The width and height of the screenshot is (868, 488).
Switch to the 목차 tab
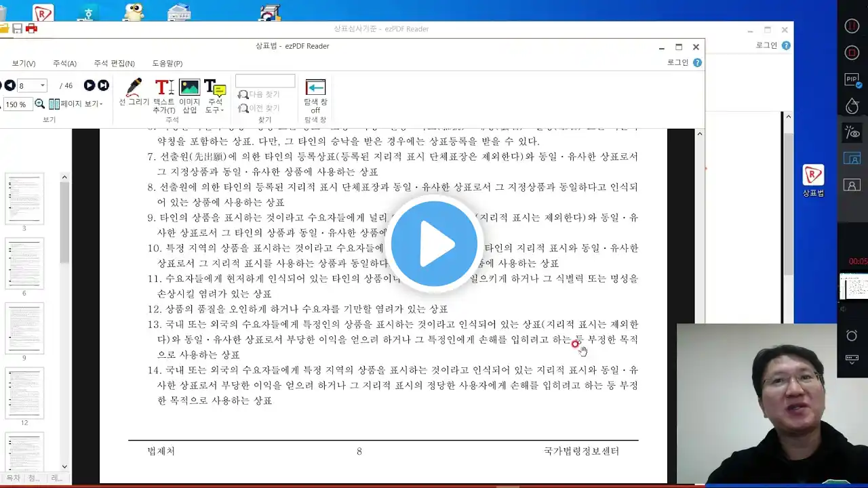coord(13,478)
